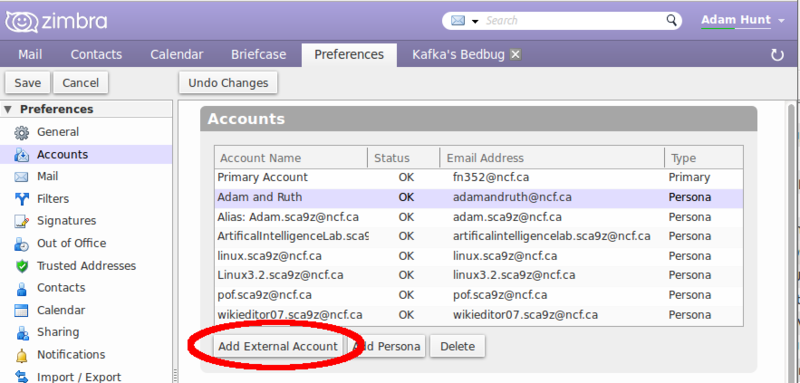Image resolution: width=800 pixels, height=383 pixels.
Task: Open Trusted Addresses shield icon
Action: click(x=21, y=266)
